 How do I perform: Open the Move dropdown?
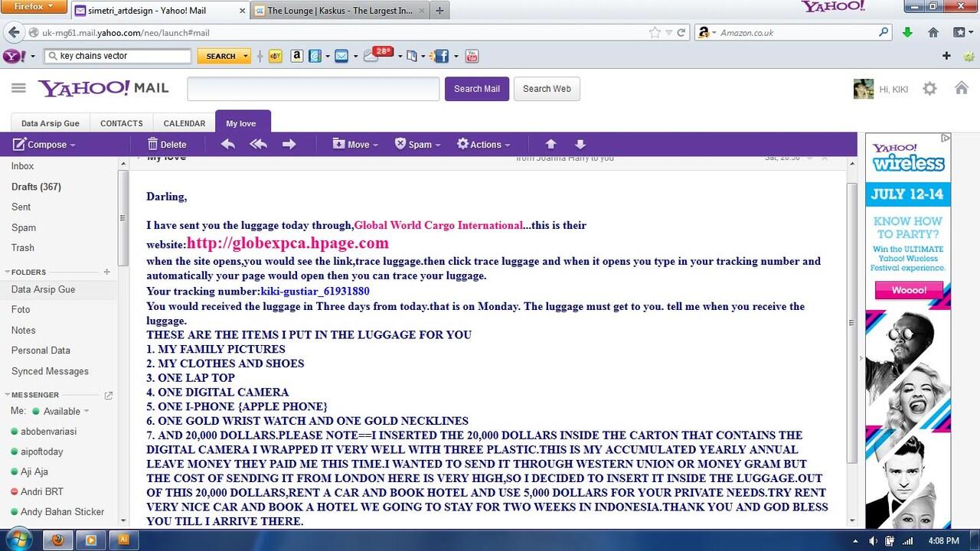tap(355, 144)
